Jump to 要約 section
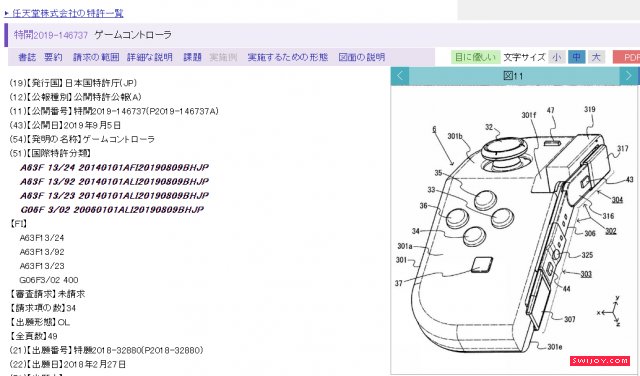The height and width of the screenshot is (376, 640). [53, 57]
